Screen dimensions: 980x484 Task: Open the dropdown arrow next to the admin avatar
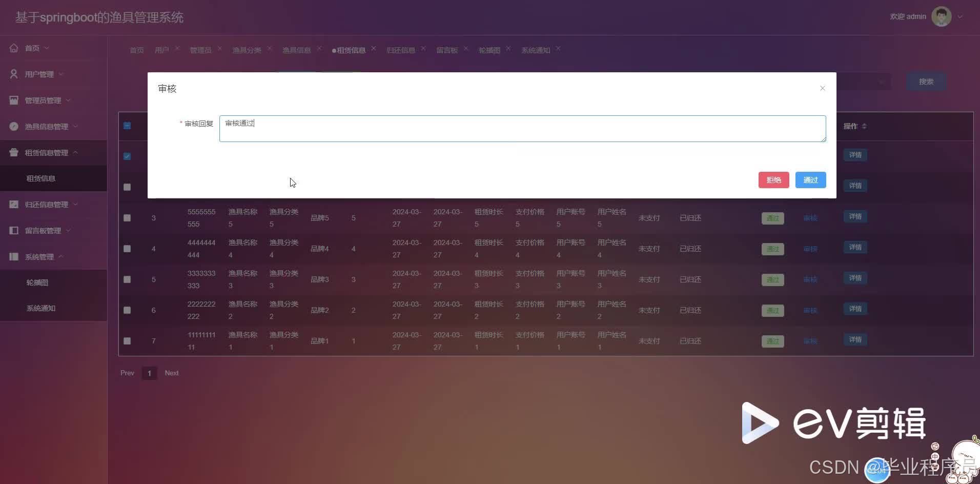[960, 16]
